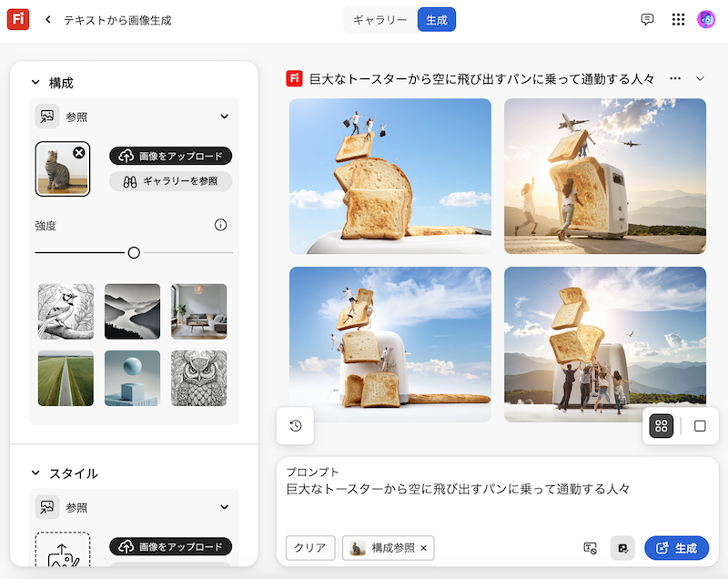Remove the 構成参照 tag with its x
The image size is (728, 579).
423,548
